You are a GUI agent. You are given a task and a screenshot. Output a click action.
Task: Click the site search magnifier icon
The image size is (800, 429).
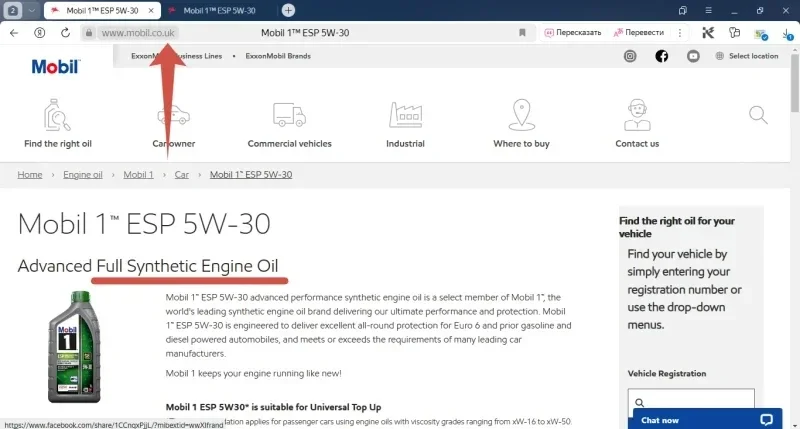pos(757,116)
